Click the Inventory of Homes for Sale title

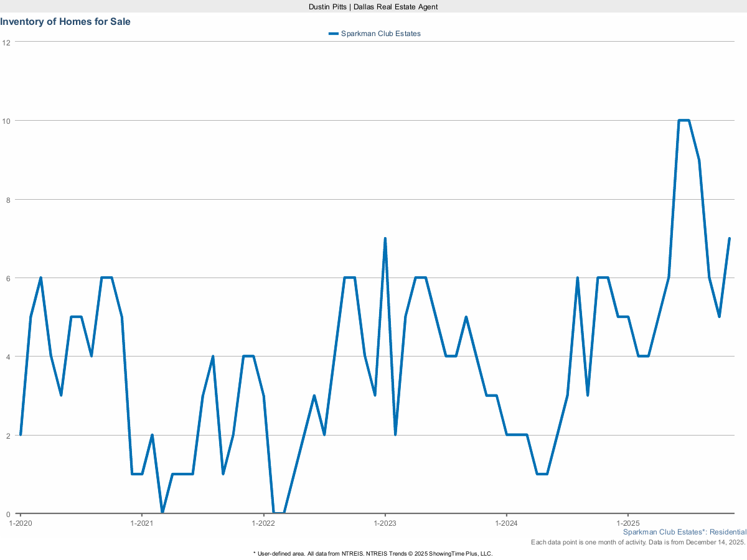(65, 22)
